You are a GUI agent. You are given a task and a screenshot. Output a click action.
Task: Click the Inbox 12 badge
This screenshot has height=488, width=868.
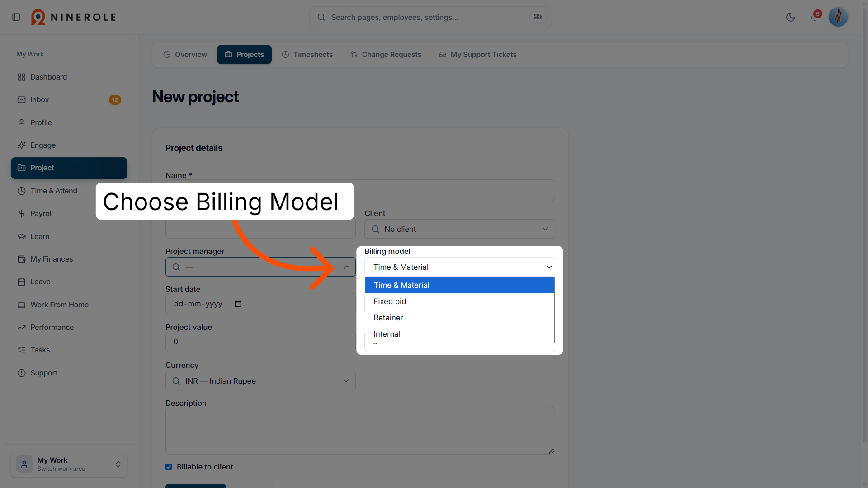tap(115, 100)
